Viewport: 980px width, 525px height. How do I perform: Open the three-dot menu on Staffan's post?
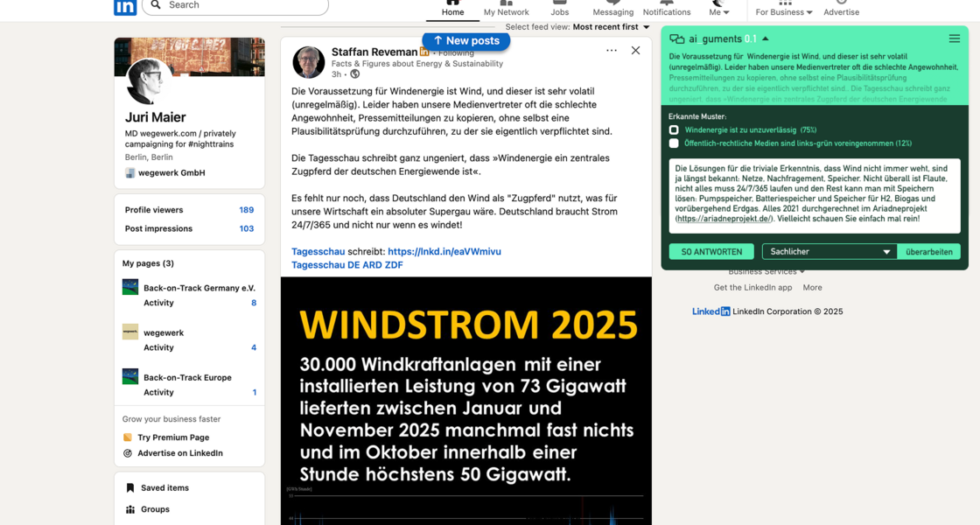coord(611,51)
